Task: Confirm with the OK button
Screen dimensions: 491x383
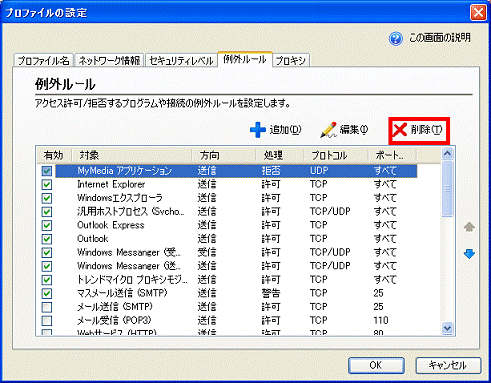Action: pyautogui.click(x=376, y=365)
